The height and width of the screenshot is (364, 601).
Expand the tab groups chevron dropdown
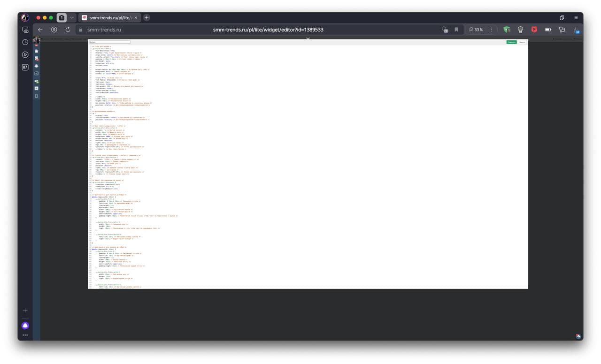click(72, 18)
